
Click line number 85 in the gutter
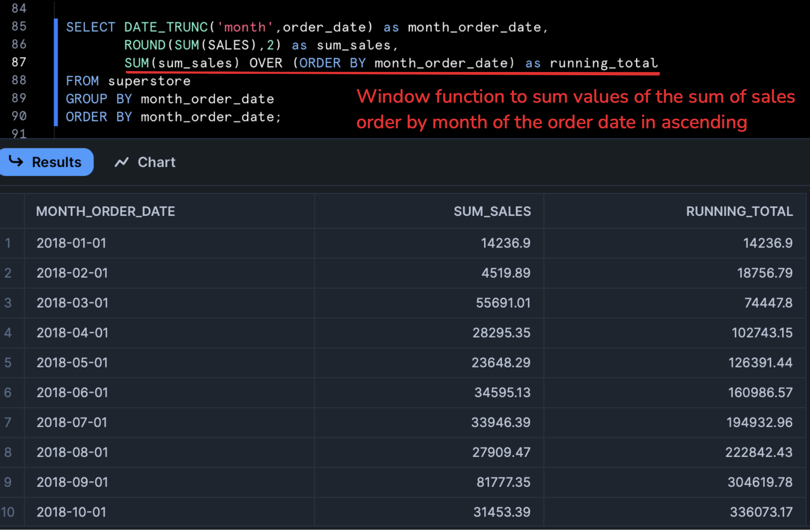click(x=19, y=27)
